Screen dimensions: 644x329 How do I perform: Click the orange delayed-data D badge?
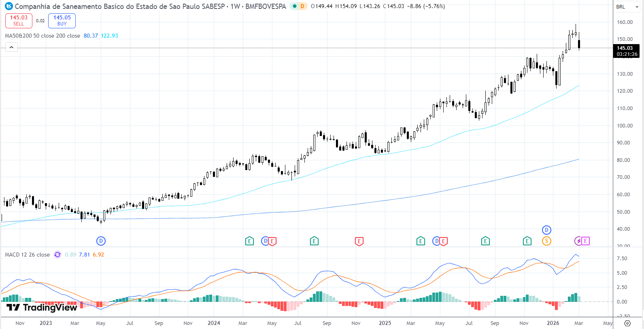[302, 6]
